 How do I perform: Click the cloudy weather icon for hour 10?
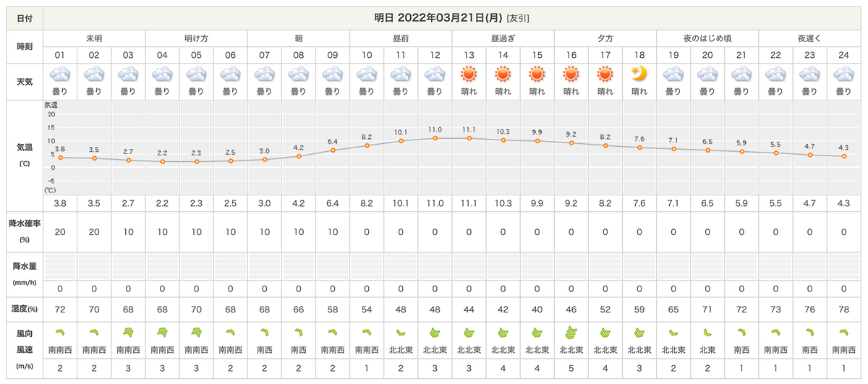click(x=367, y=74)
